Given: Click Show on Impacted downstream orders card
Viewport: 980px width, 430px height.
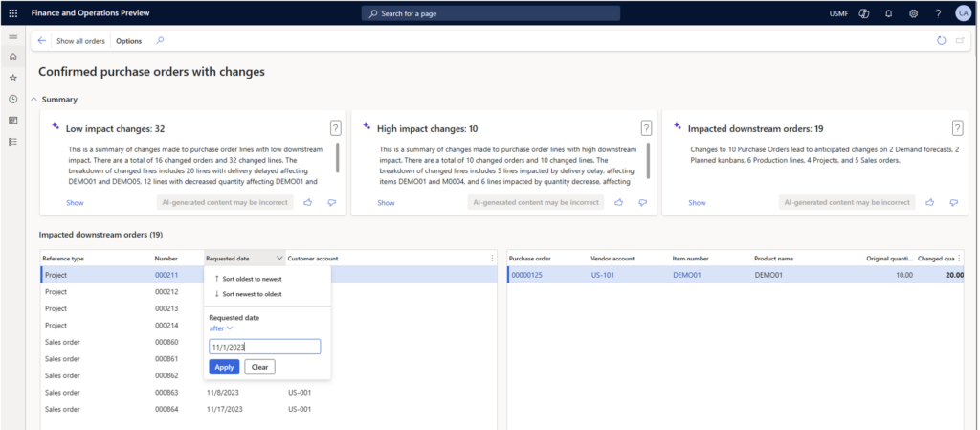Looking at the screenshot, I should tap(697, 202).
